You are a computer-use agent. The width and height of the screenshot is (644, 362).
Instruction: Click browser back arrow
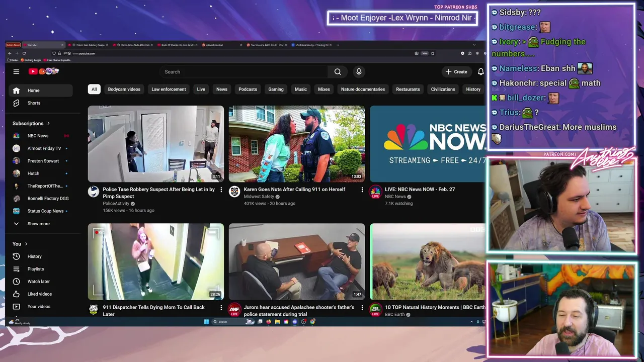pos(10,53)
